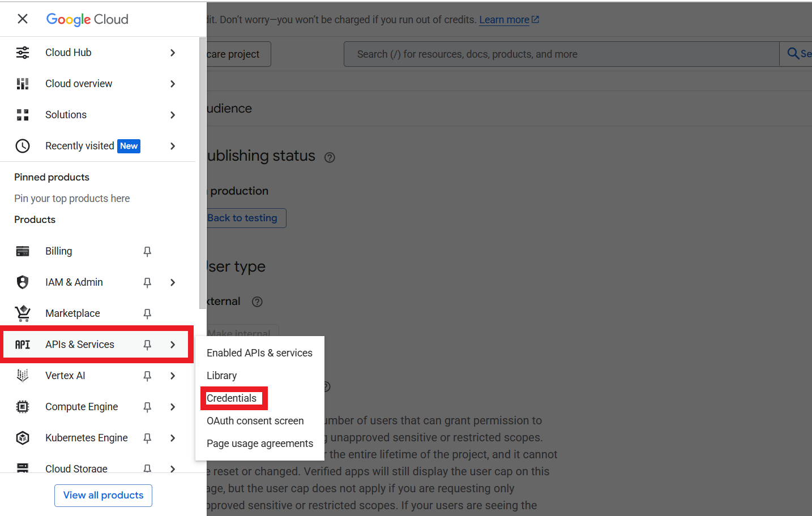Open Enabled APIs & services from submenu
Image resolution: width=812 pixels, height=516 pixels.
tap(259, 353)
